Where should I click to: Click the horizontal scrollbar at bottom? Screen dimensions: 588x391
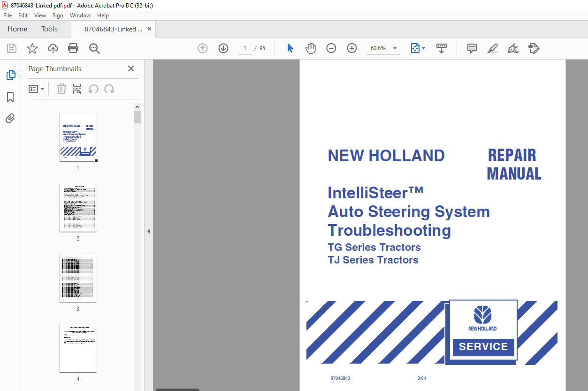coord(177,390)
